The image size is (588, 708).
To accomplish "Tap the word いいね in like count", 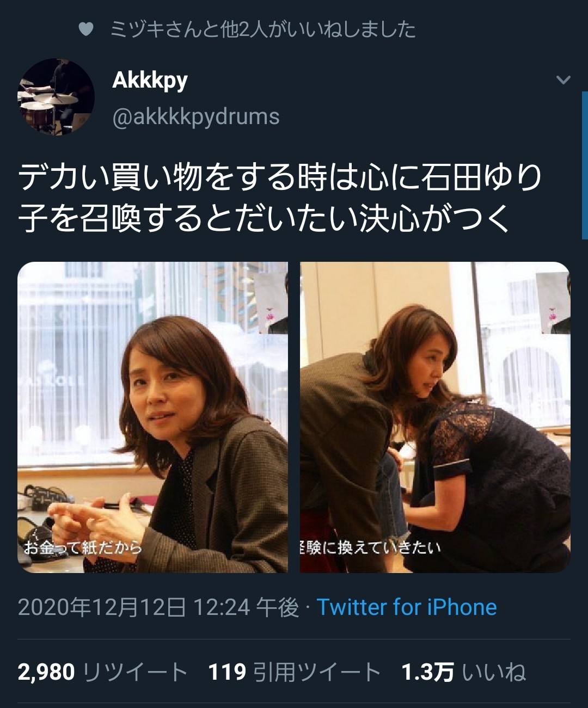I will 494,672.
